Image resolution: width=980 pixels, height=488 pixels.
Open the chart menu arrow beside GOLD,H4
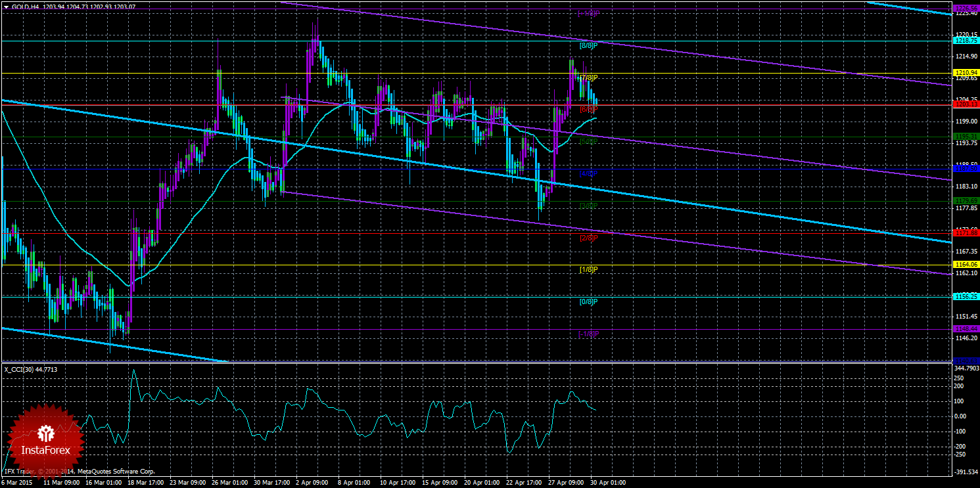6,7
